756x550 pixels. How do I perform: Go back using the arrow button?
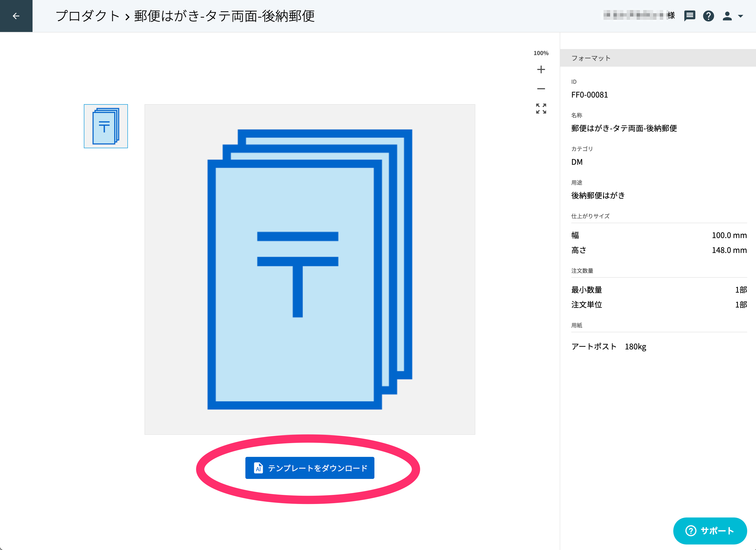(16, 16)
